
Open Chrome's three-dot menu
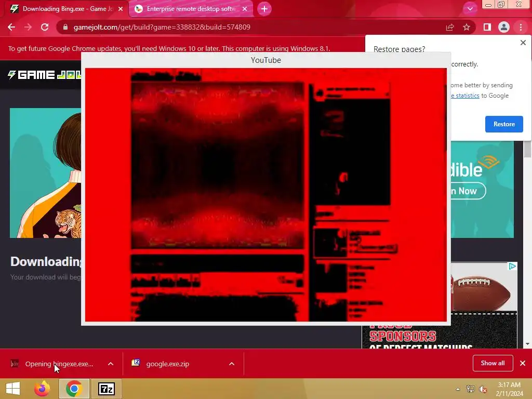pyautogui.click(x=521, y=27)
